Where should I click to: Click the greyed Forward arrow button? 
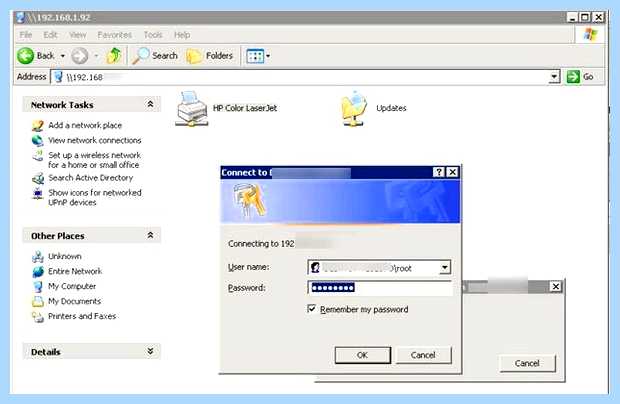tap(79, 56)
